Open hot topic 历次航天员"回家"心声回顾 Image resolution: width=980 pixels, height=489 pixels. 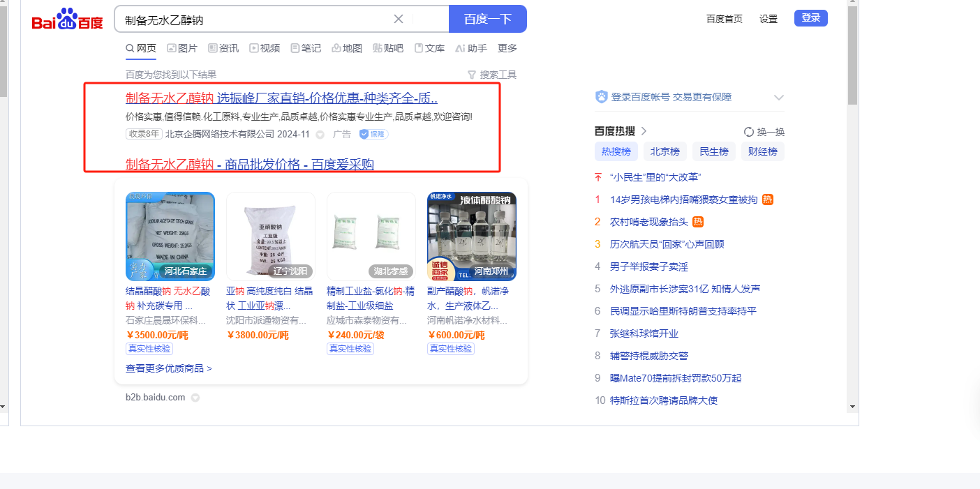667,244
